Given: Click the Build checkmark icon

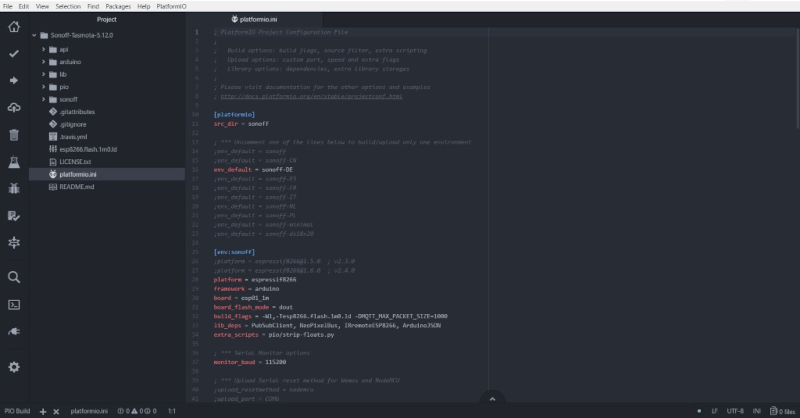Looking at the screenshot, I should [x=14, y=53].
